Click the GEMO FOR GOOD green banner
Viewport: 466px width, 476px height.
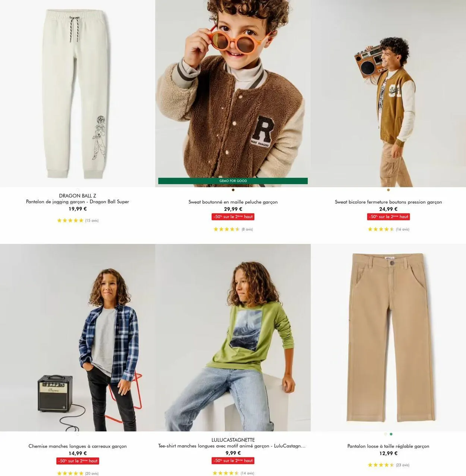click(233, 181)
